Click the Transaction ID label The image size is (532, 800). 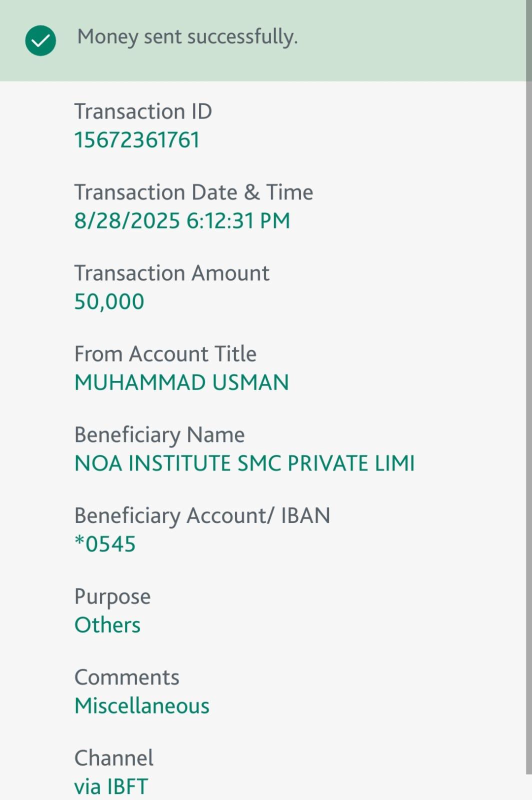click(x=143, y=111)
